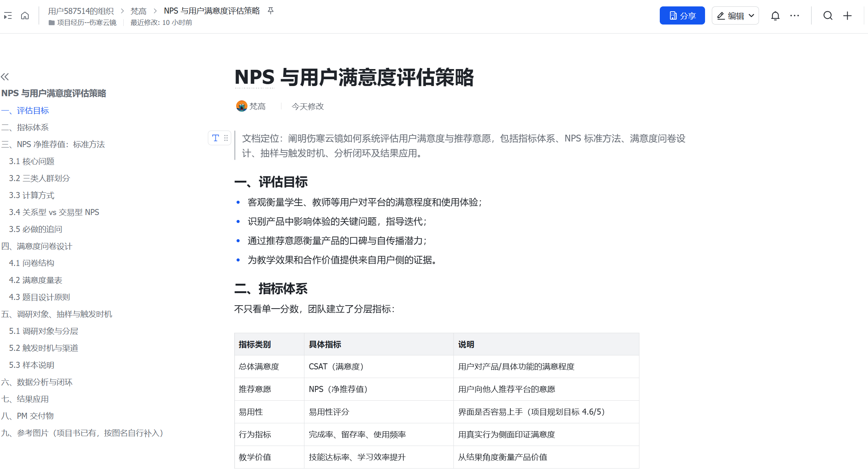Screen dimensions: 868x475
Task: Select outline item 3.1 核心问题
Action: point(32,161)
